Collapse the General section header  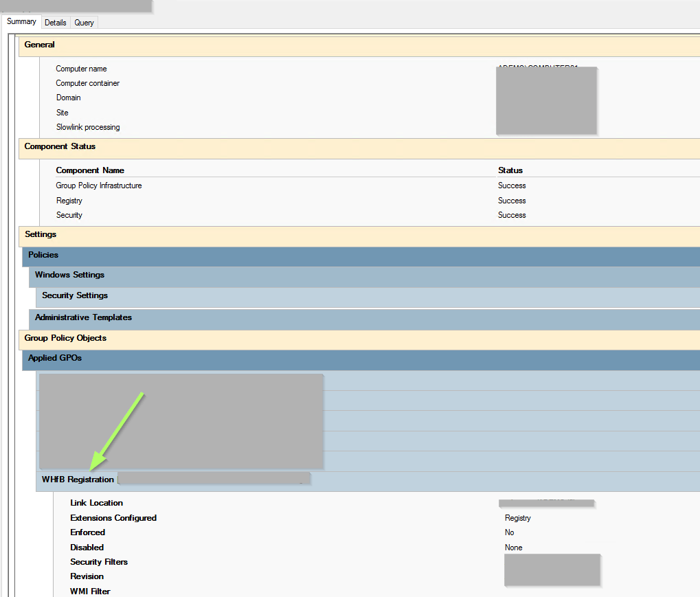pyautogui.click(x=40, y=45)
